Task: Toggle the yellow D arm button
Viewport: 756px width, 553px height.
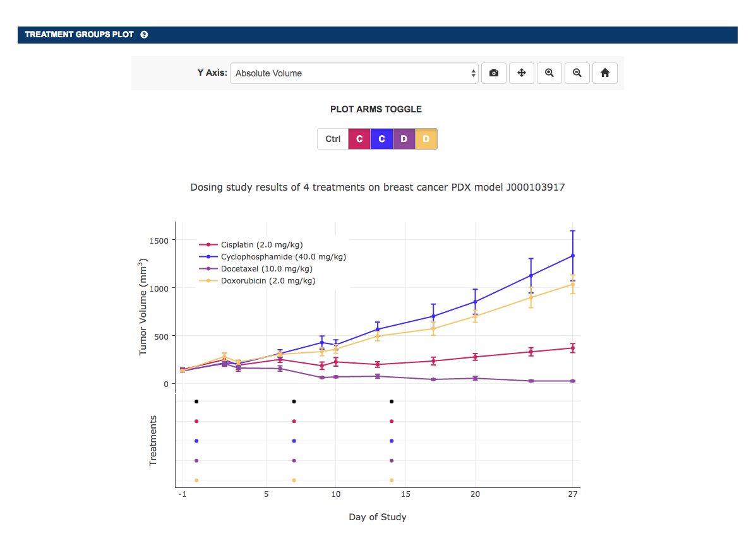Action: click(x=426, y=139)
